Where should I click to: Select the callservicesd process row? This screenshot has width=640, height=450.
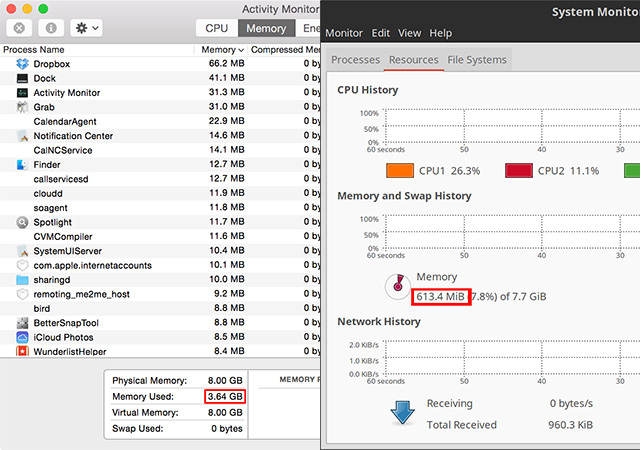160,179
